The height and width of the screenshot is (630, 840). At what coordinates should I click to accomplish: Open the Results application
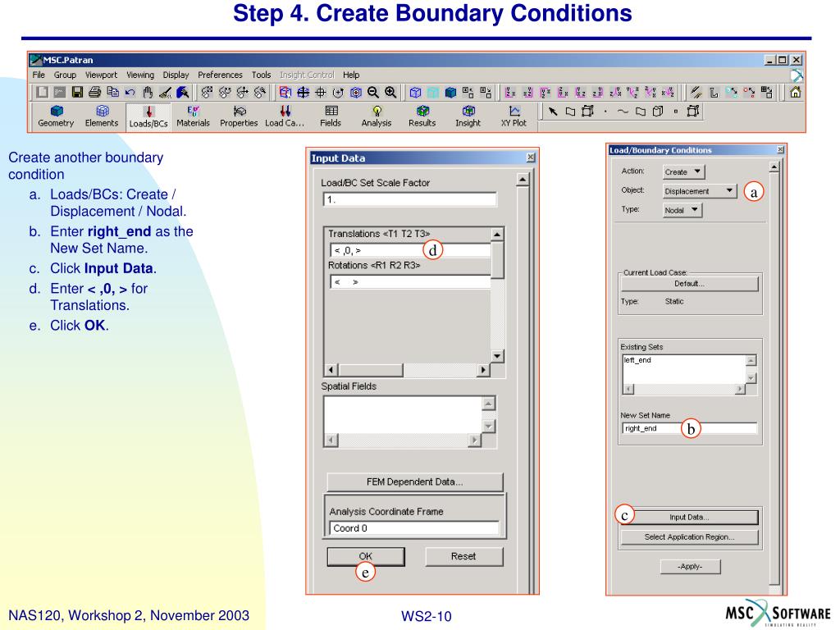tap(422, 116)
